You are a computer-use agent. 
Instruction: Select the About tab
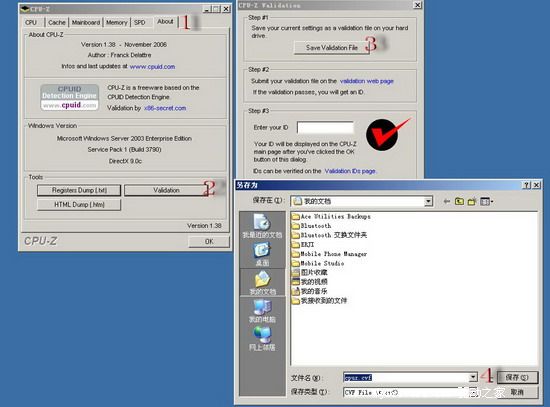[165, 21]
